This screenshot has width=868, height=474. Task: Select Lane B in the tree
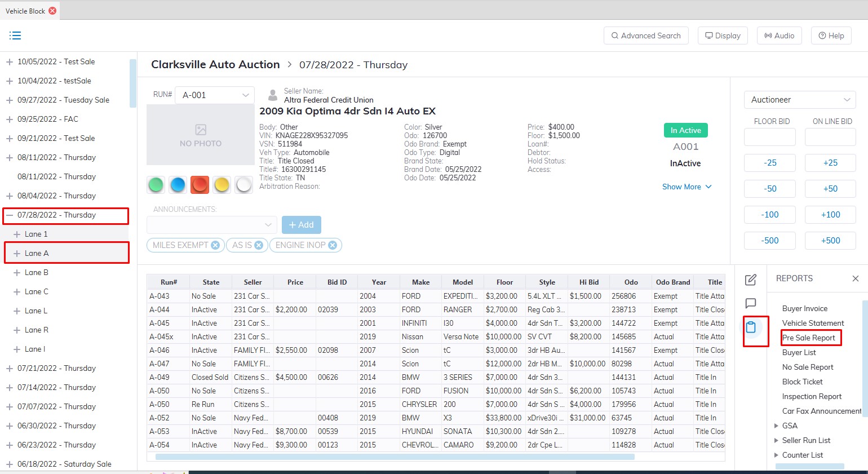(x=37, y=272)
